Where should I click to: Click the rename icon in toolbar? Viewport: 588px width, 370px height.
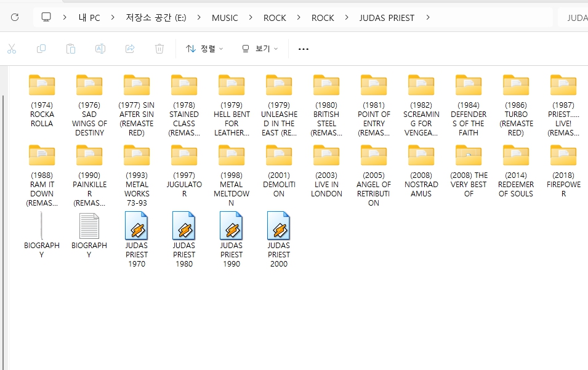point(100,49)
